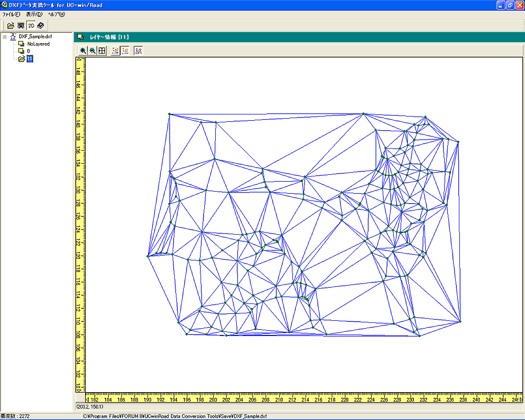Click the application icon in title bar

pos(4,5)
